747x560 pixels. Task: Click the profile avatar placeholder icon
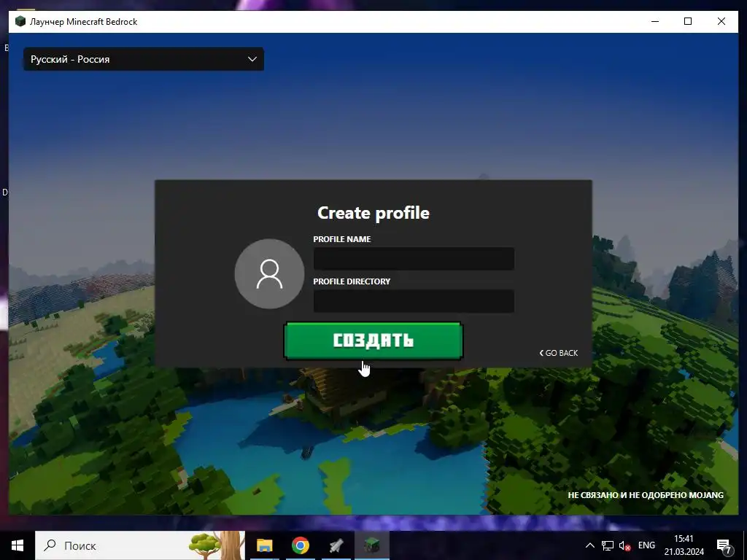click(270, 274)
